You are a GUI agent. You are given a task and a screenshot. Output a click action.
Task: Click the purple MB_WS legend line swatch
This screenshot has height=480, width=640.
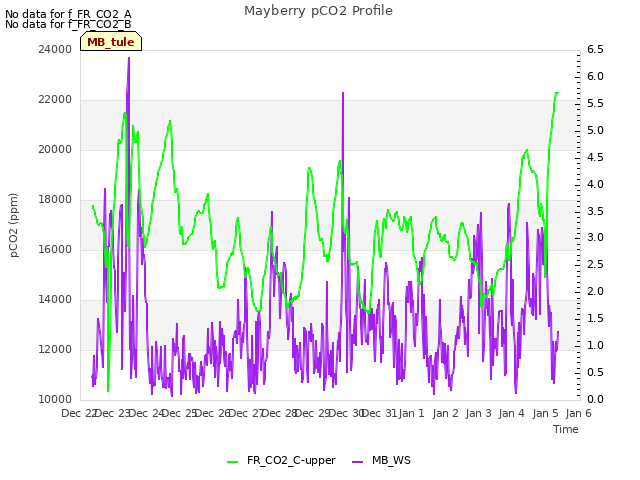click(357, 462)
